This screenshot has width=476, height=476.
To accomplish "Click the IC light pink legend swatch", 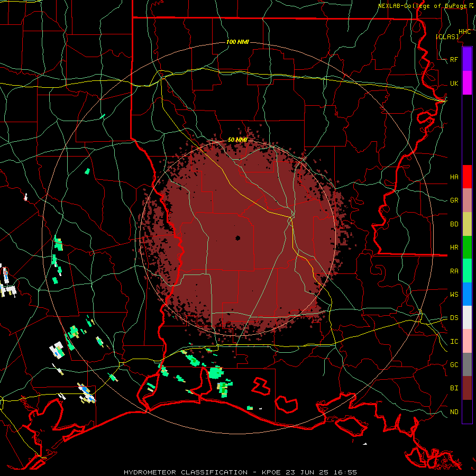I will [467, 341].
